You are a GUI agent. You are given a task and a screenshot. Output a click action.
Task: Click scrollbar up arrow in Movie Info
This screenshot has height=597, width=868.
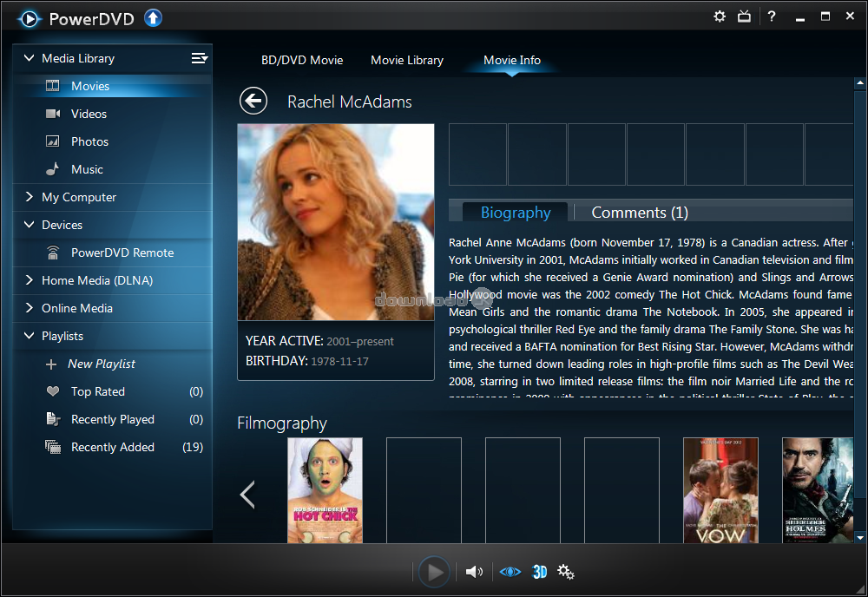pos(859,83)
